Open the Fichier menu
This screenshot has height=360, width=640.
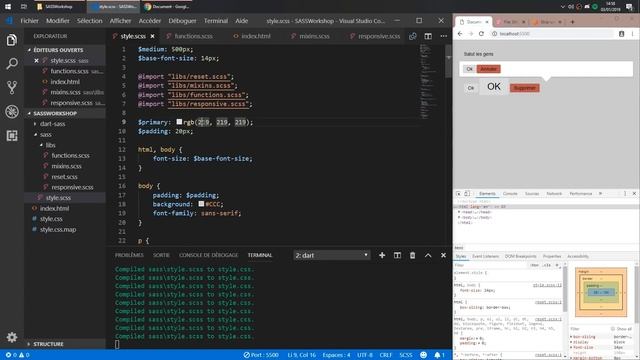[x=29, y=21]
